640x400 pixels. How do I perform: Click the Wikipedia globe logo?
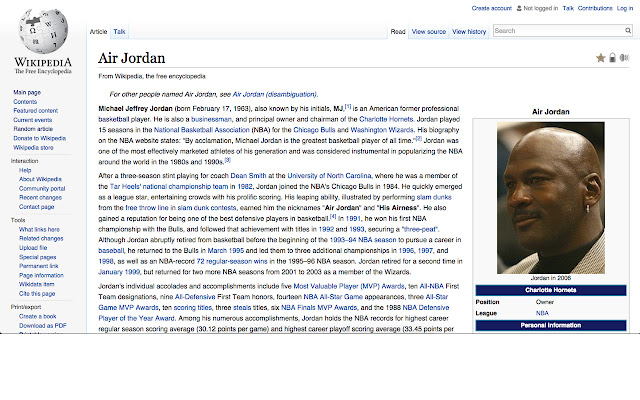pyautogui.click(x=43, y=31)
